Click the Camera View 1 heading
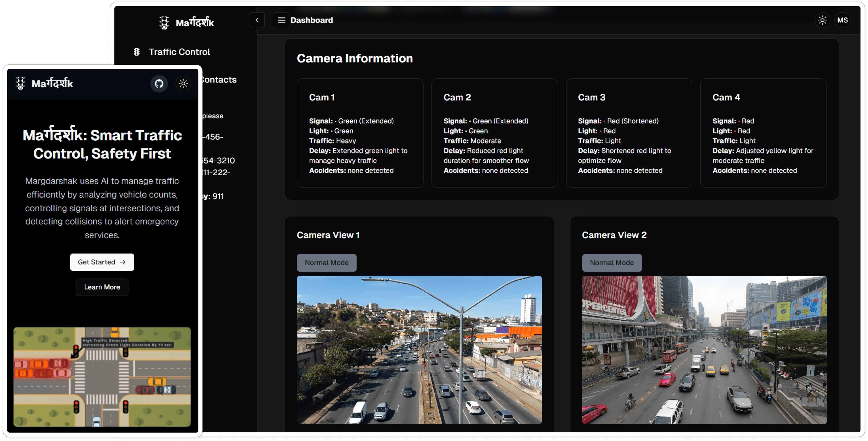 click(x=328, y=235)
